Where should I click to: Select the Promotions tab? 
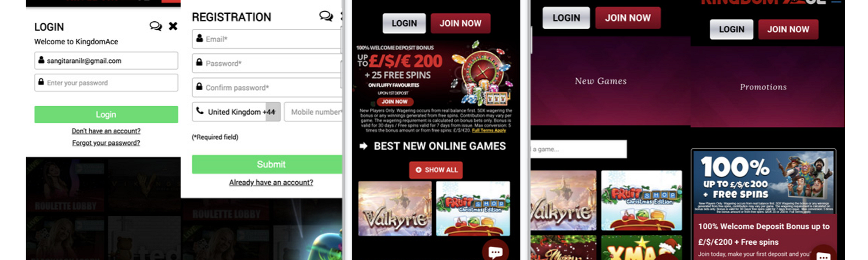(x=763, y=87)
